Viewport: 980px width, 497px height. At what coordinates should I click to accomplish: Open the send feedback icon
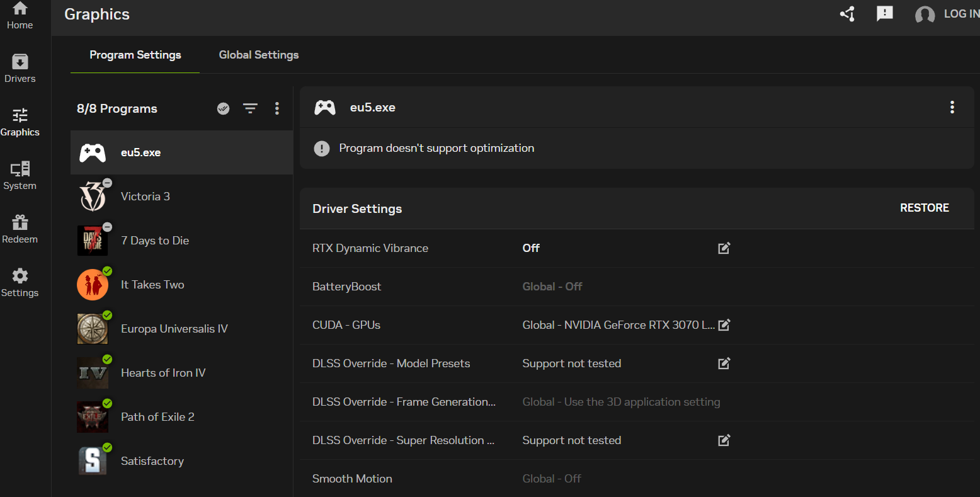pos(884,14)
